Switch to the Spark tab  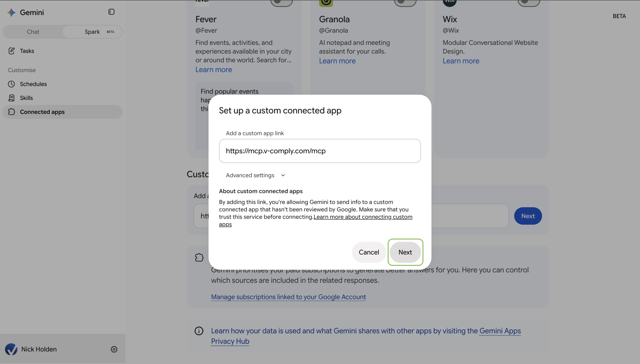pyautogui.click(x=92, y=32)
